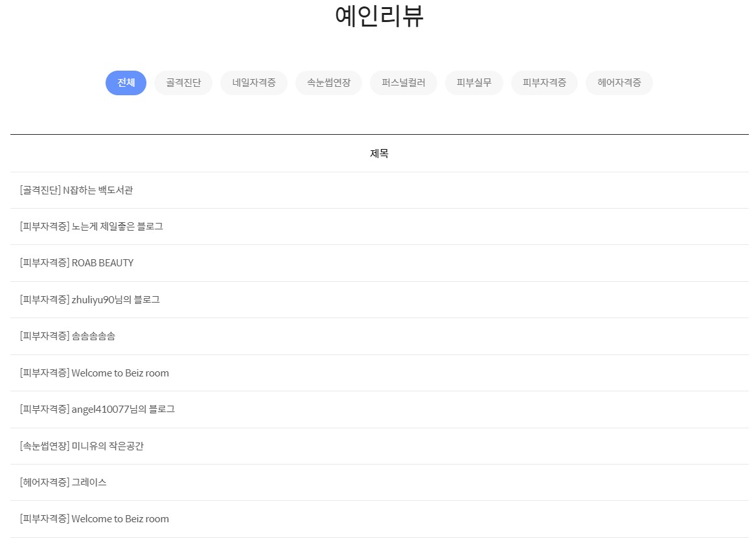View the 헤어자격증 category
The width and height of the screenshot is (756, 554).
pos(619,83)
